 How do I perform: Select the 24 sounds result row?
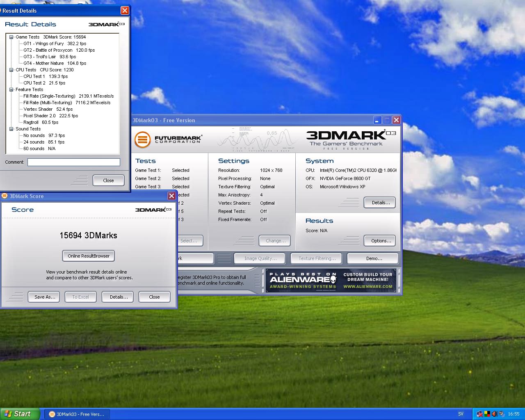click(44, 142)
